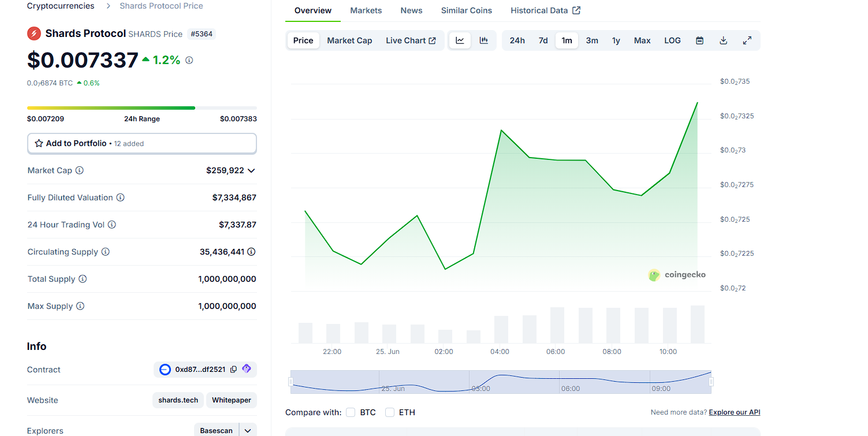This screenshot has height=436, width=868.
Task: Click the 24h high value $0.007383
Action: click(239, 119)
